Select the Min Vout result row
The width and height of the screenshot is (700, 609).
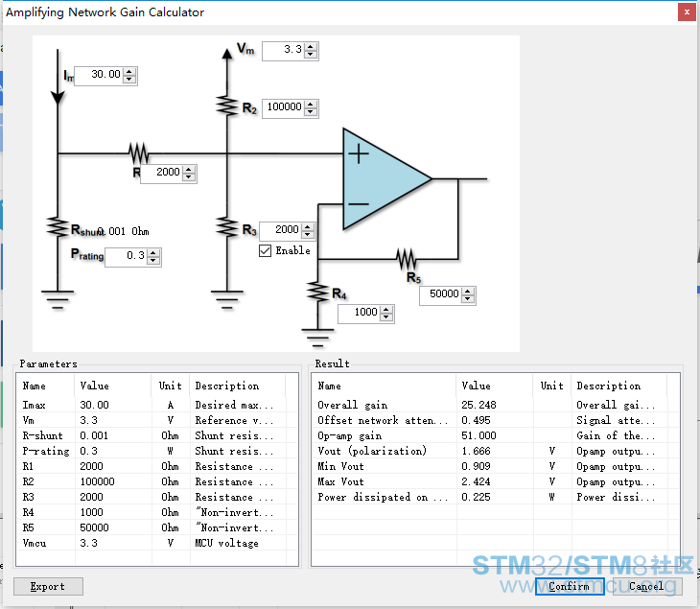pyautogui.click(x=496, y=466)
